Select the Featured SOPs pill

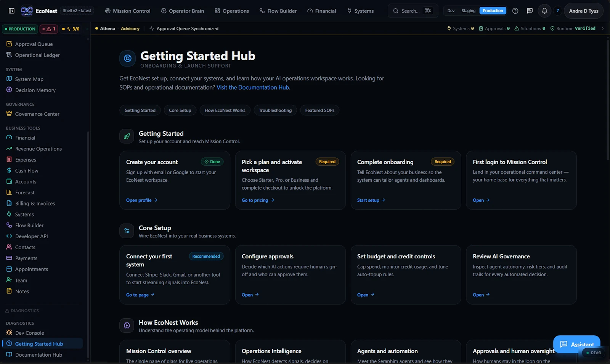(x=320, y=111)
